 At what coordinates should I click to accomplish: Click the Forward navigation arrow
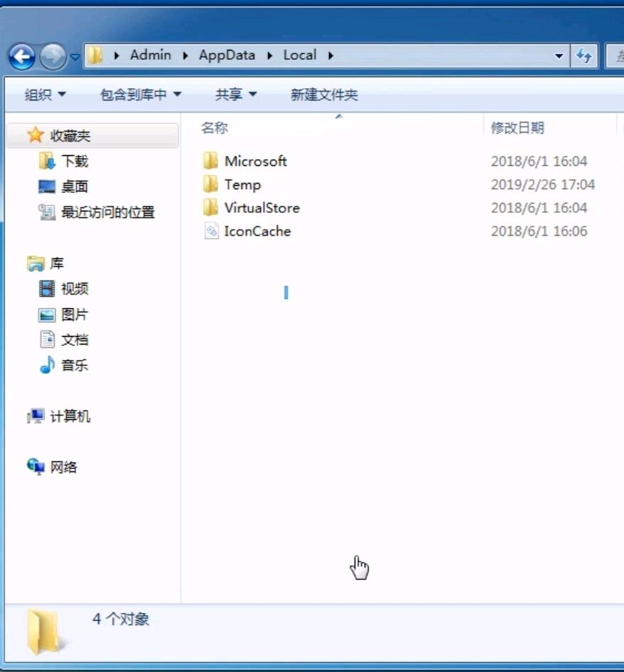pyautogui.click(x=53, y=56)
